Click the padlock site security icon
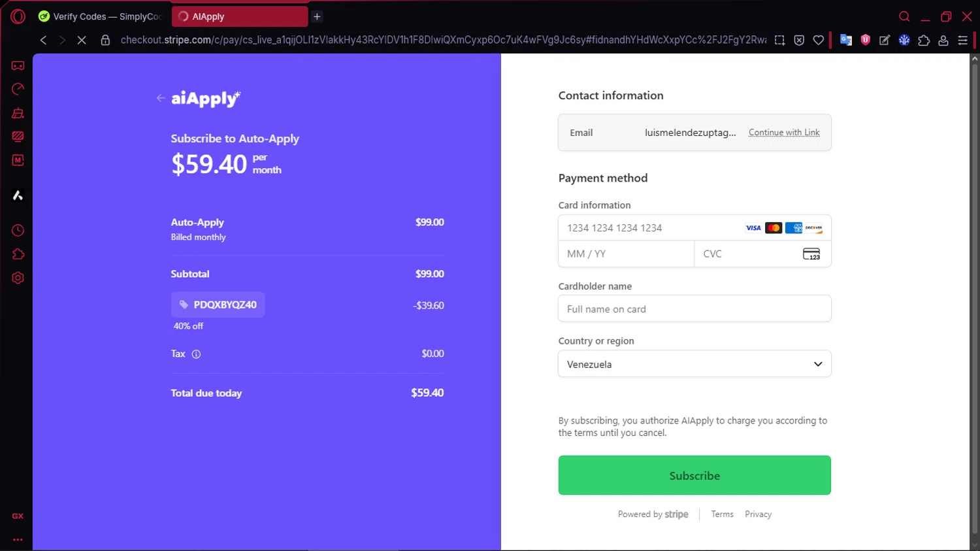The image size is (980, 551). [x=105, y=40]
